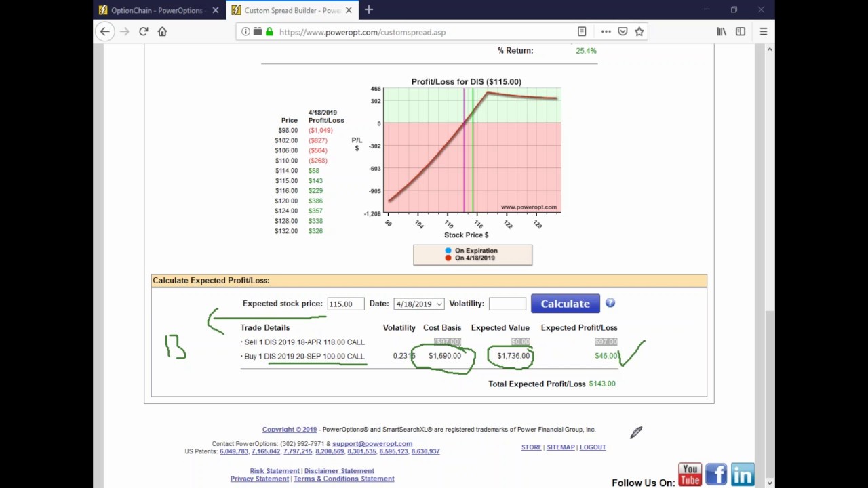Viewport: 868px width, 488px height.
Task: Open patent number 7,165,042 link
Action: coord(266,451)
